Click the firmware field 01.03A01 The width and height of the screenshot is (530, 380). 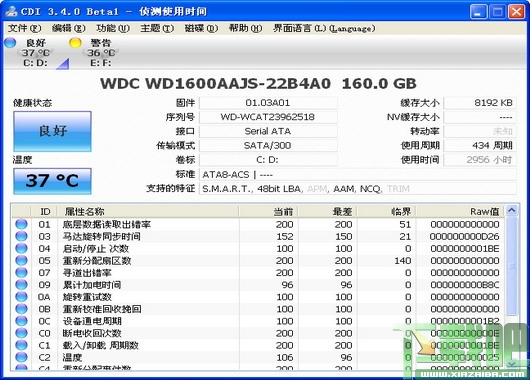click(268, 103)
